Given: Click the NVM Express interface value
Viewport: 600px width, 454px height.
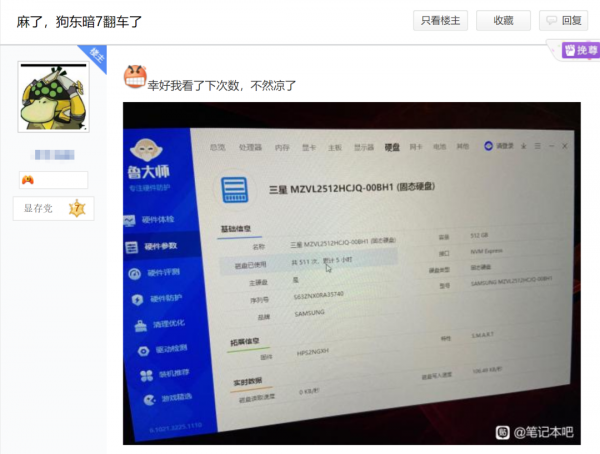Looking at the screenshot, I should click(486, 251).
